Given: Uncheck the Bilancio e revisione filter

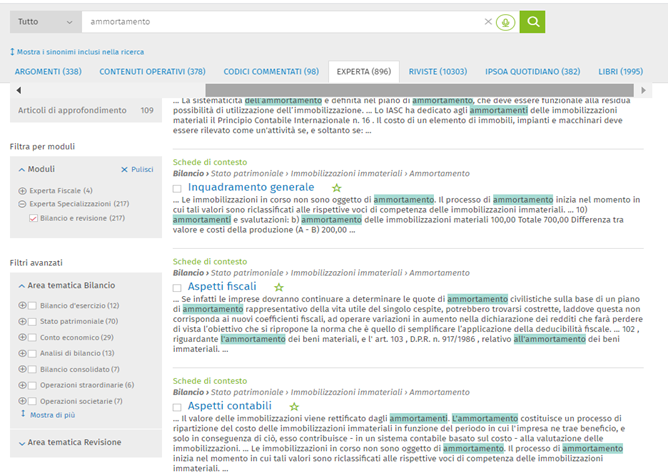Looking at the screenshot, I should point(34,218).
